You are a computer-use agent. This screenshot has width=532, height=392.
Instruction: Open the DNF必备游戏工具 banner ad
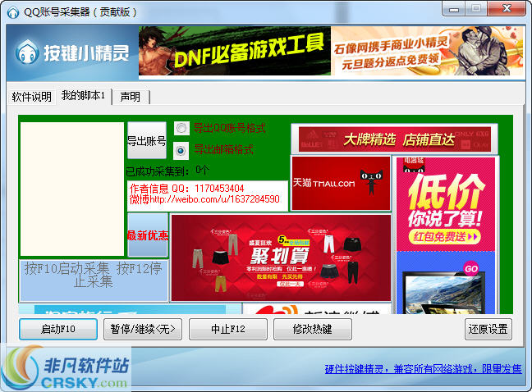point(235,51)
